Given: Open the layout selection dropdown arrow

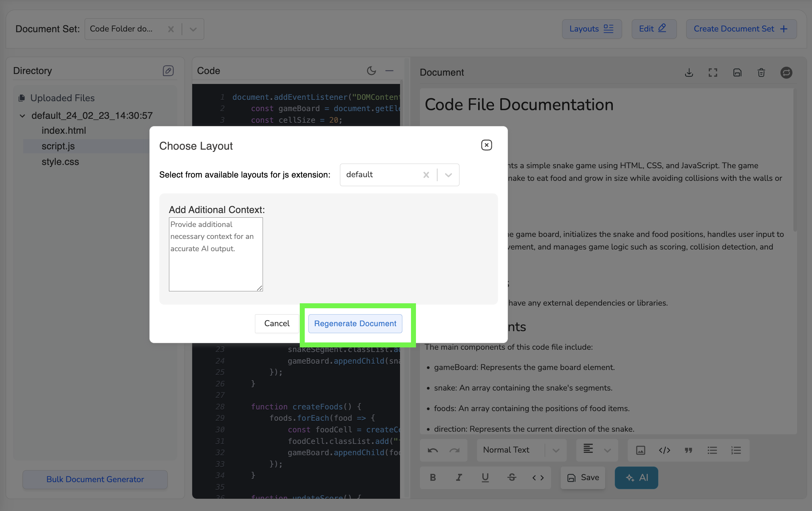Looking at the screenshot, I should pos(448,175).
